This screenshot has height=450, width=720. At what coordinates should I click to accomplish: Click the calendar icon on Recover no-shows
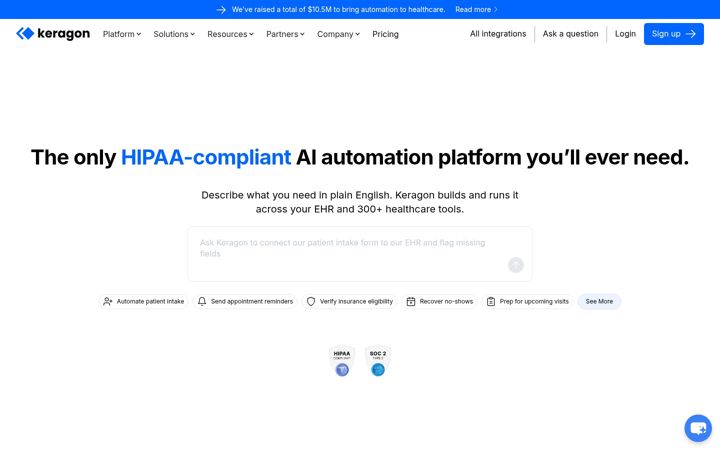(411, 302)
